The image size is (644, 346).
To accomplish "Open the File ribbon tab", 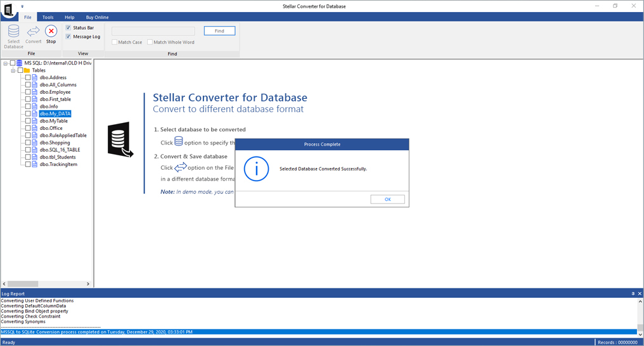I will coord(27,17).
